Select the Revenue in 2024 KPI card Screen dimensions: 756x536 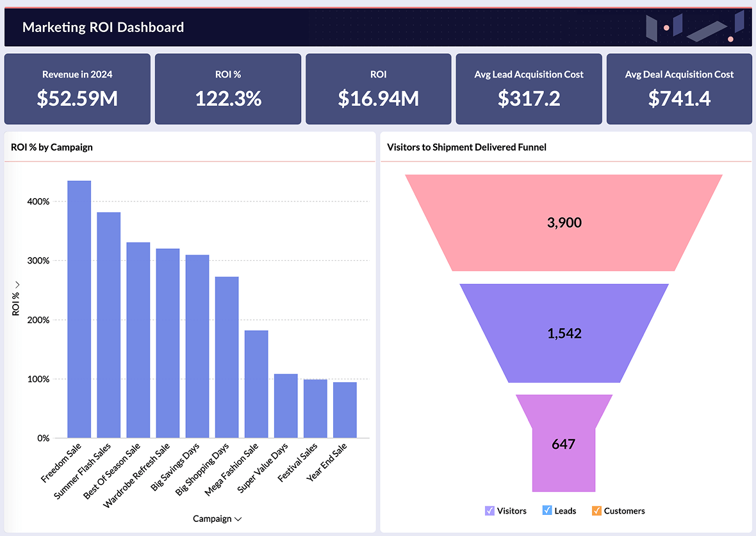coord(77,88)
